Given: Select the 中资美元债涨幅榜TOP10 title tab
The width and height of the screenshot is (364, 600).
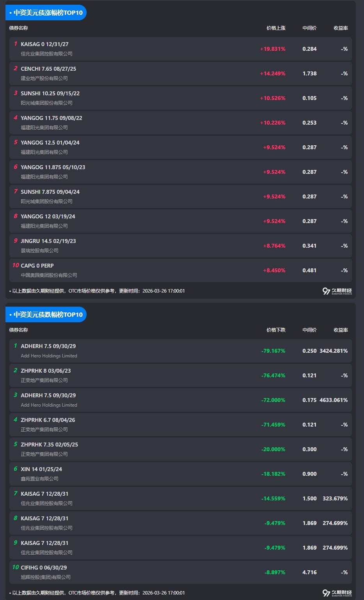Looking at the screenshot, I should 46,12.
